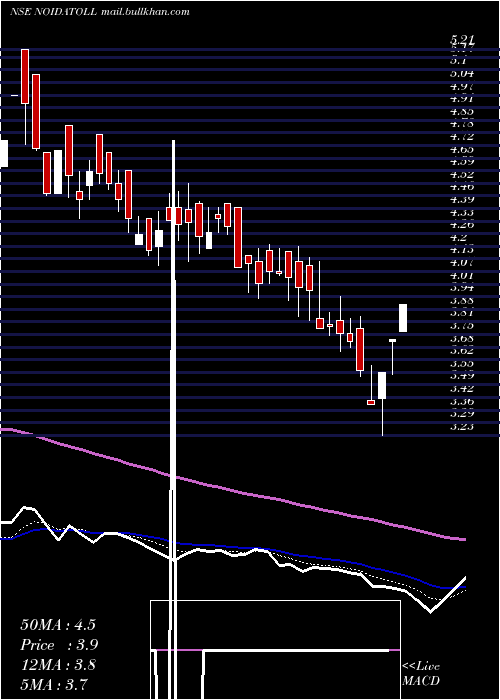Select the 3.88 price axis label
The image size is (500, 700).
[x=462, y=300]
